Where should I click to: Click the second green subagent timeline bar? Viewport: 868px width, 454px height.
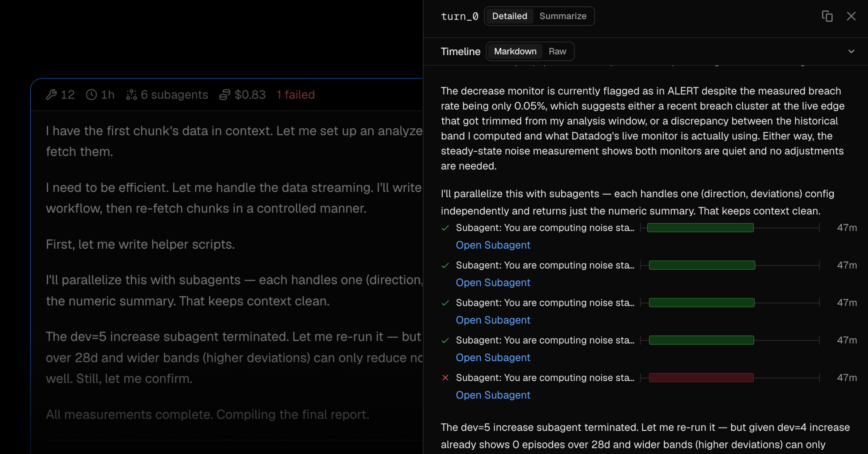pyautogui.click(x=702, y=265)
